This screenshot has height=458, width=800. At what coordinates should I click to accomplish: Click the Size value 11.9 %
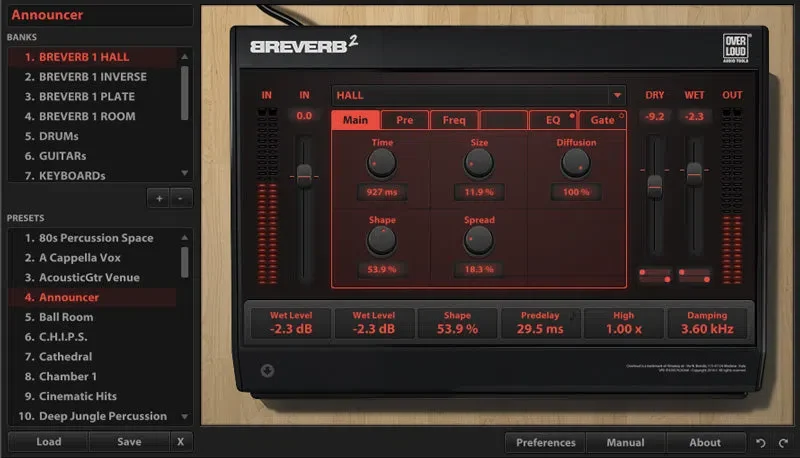479,192
